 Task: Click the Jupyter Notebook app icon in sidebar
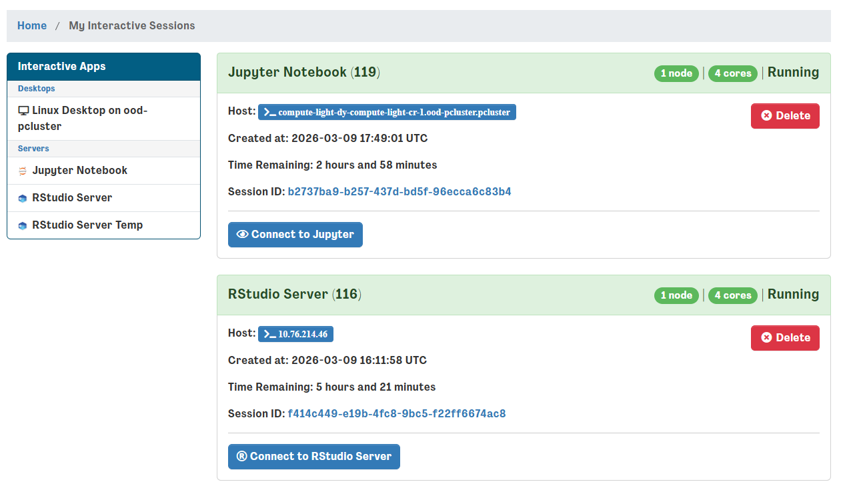tap(23, 171)
